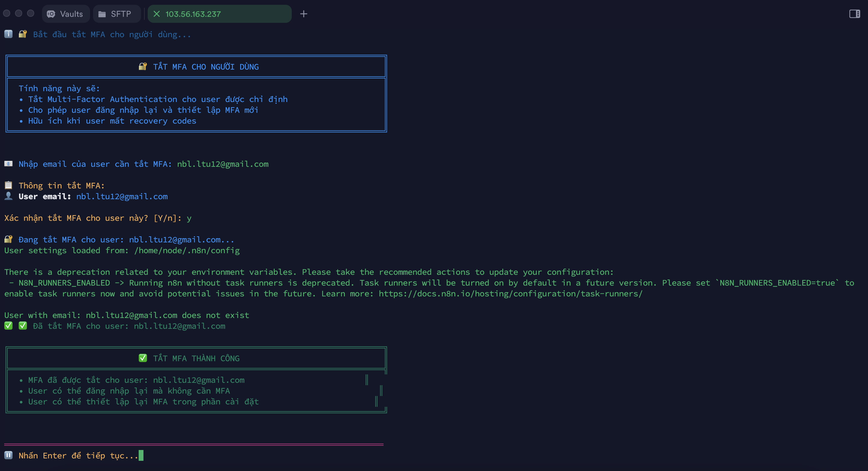Click the email envelope icon at the prompt
868x471 pixels.
click(8, 164)
